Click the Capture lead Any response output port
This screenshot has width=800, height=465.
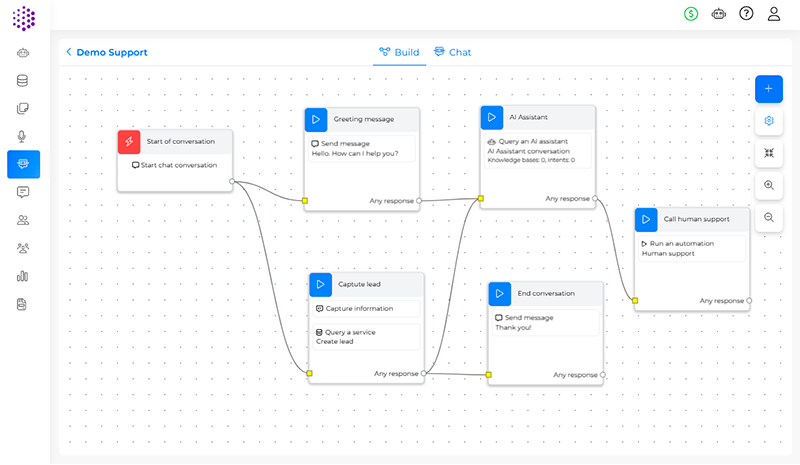(424, 374)
